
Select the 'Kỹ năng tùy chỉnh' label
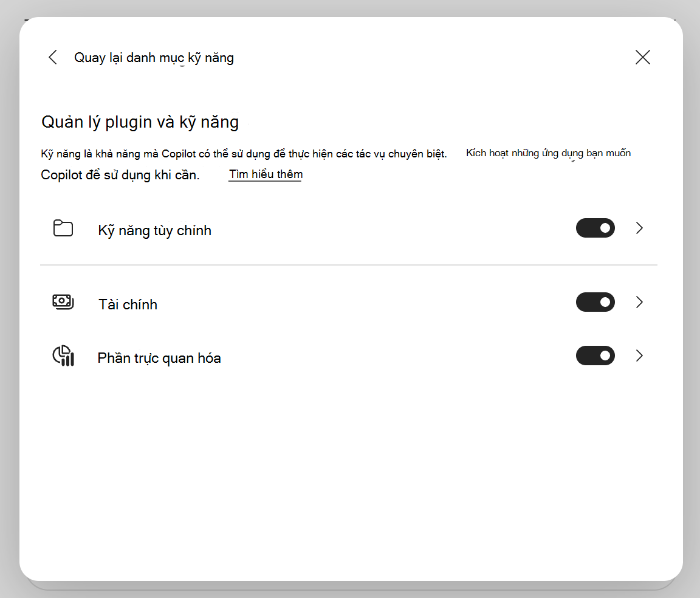tap(154, 230)
